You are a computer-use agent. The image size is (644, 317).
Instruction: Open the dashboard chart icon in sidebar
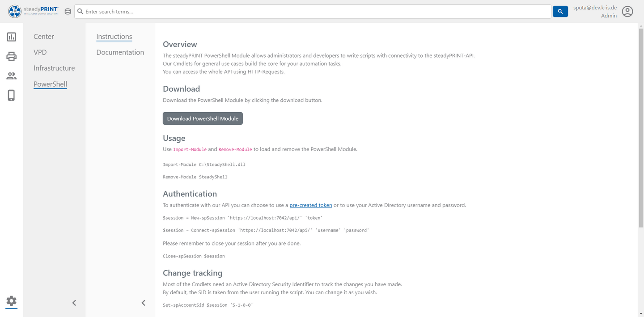click(x=12, y=37)
